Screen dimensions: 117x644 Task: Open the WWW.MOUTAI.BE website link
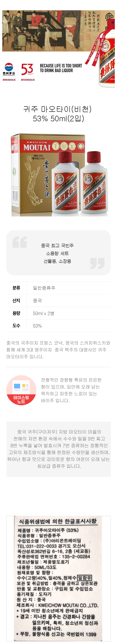[x=9, y=80]
